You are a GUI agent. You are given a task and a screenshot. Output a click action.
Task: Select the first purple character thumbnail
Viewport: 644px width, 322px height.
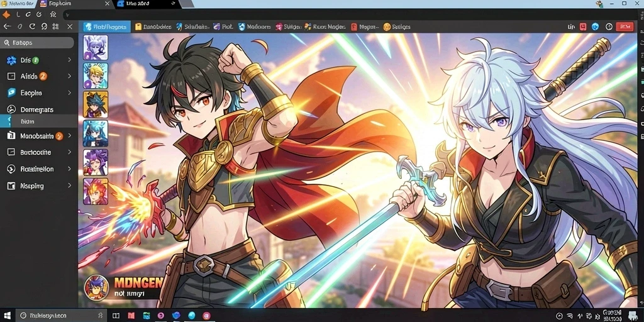[96, 47]
